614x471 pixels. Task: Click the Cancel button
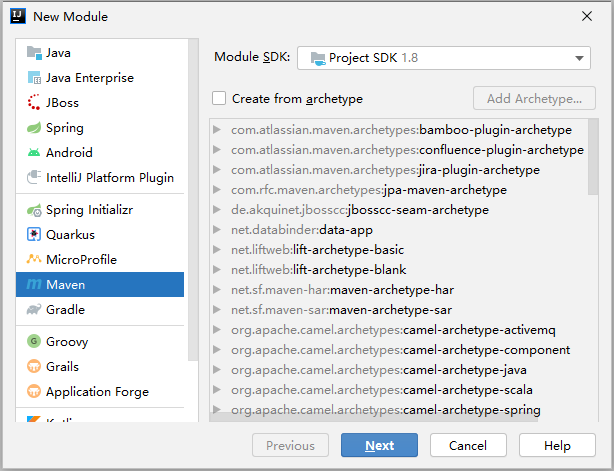(x=468, y=446)
